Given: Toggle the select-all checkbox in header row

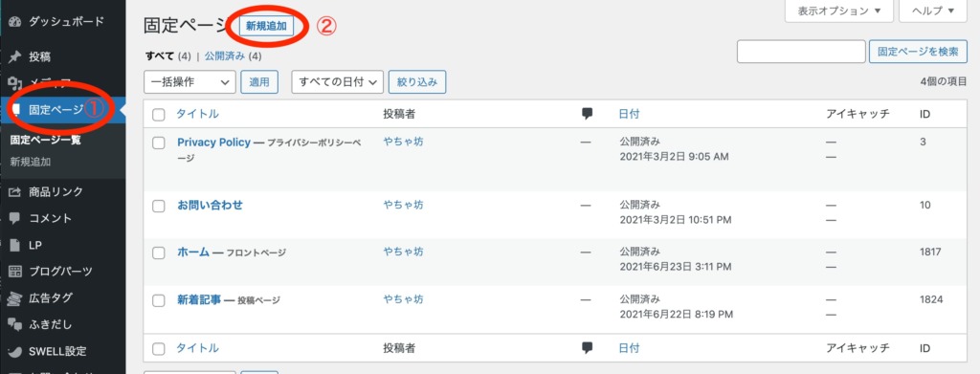Looking at the screenshot, I should [x=159, y=114].
